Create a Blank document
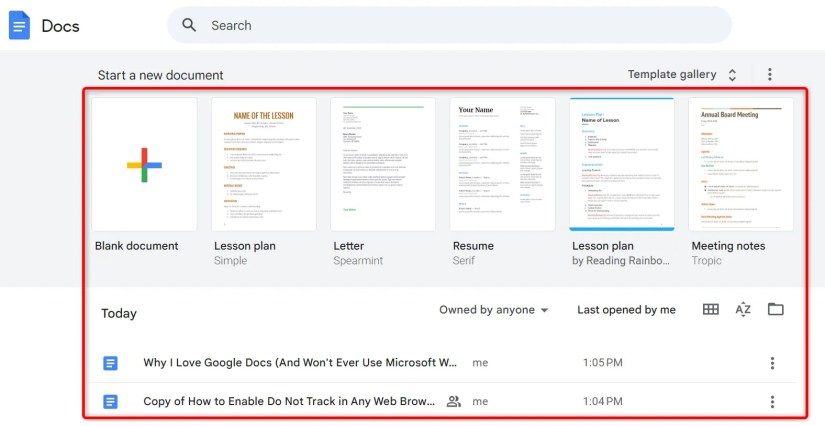Viewport: 825px width, 426px height. 144,165
